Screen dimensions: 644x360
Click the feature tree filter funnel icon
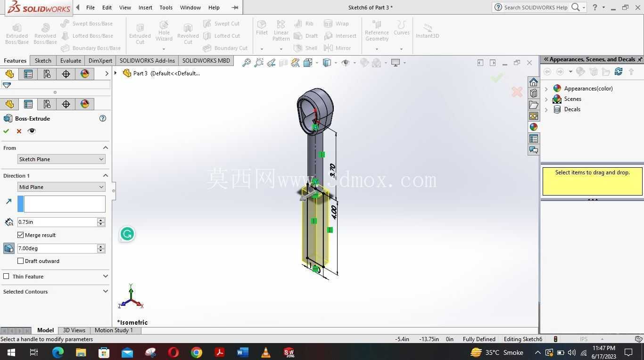click(x=7, y=85)
